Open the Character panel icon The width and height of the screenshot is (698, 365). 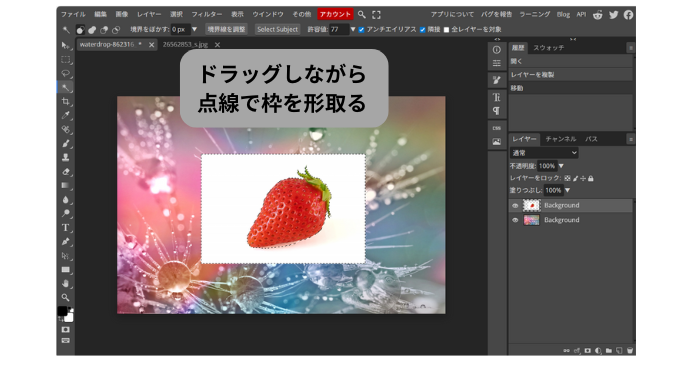(x=496, y=97)
